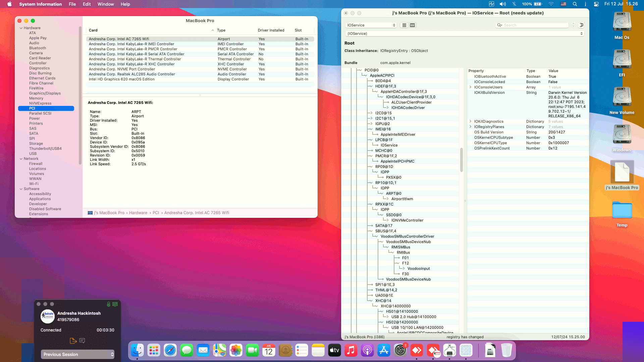Click the green screen icon in AnyDesk panel
The height and width of the screenshot is (362, 644).
115,304
